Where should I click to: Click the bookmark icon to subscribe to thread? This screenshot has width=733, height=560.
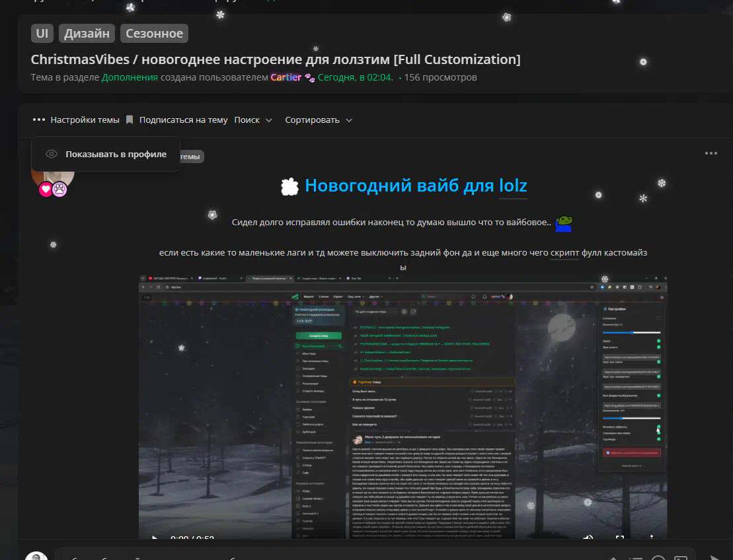pos(130,120)
